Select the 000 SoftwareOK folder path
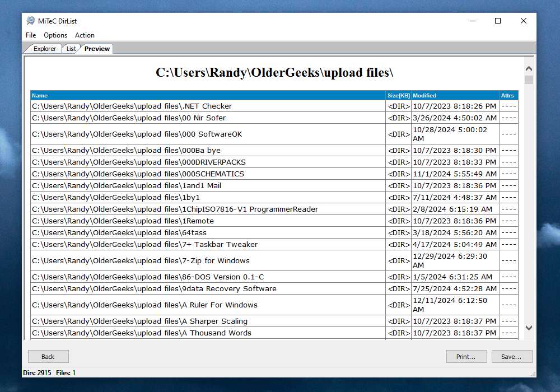 (137, 134)
